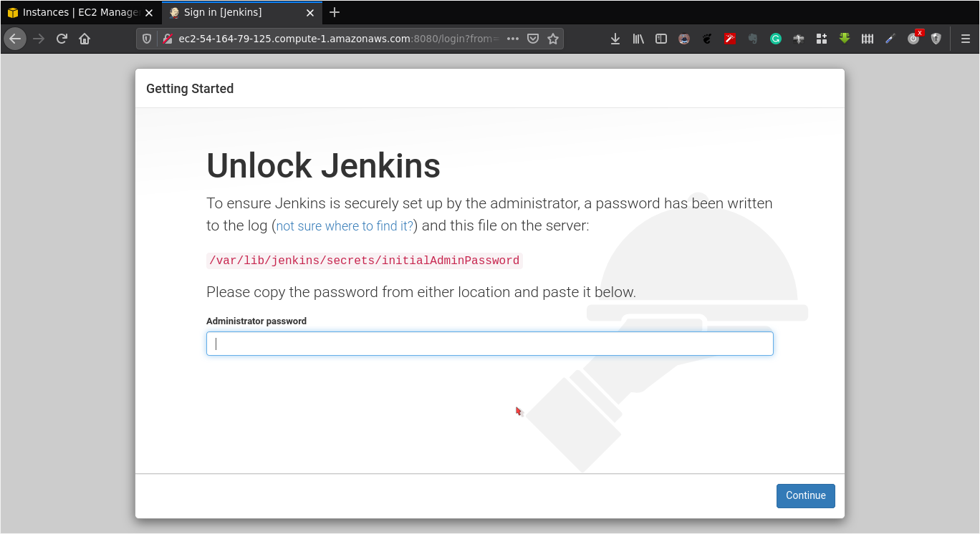Viewport: 980px width, 534px height.
Task: Click the fence-shaped extension icon
Action: click(868, 39)
